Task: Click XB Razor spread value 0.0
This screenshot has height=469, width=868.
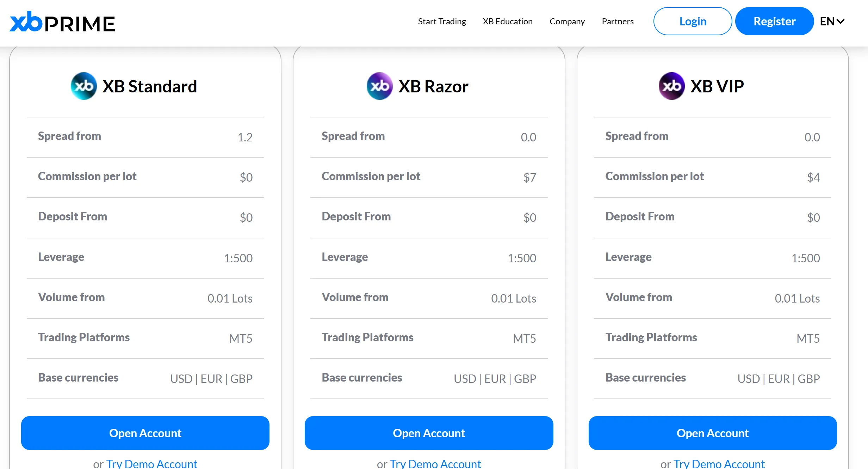Action: coord(528,137)
